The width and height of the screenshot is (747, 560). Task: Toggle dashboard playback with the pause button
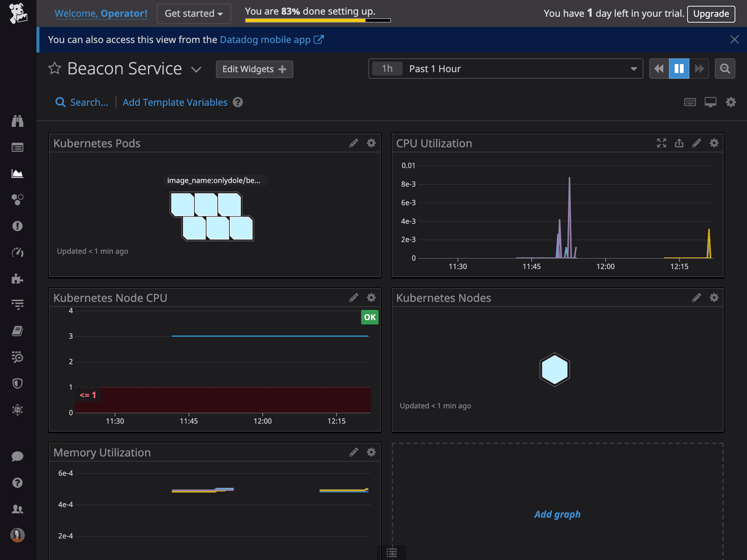coord(679,68)
